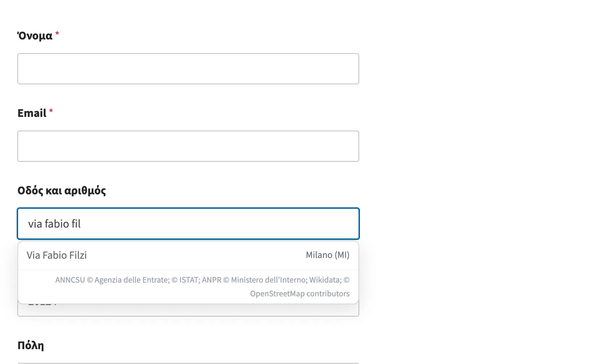This screenshot has width=604, height=364.
Task: Click "ANPR" in the attribution footer
Action: [211, 280]
